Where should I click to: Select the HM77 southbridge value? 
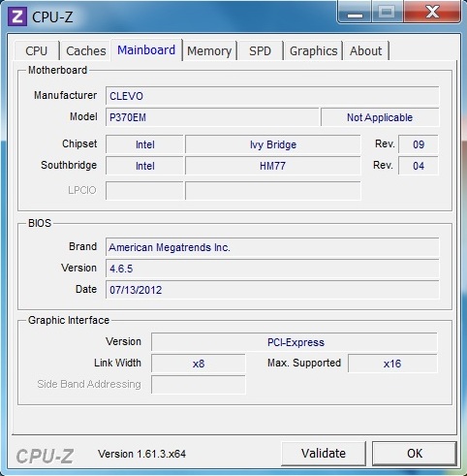273,166
